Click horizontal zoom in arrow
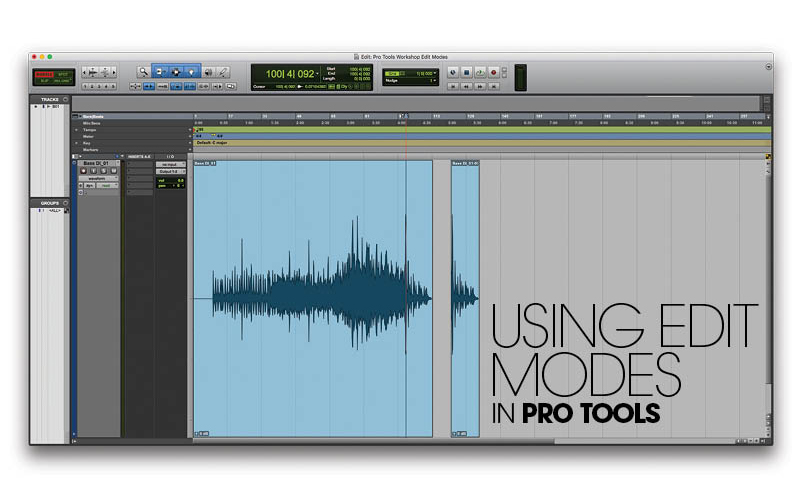This screenshot has width=800, height=500. tap(114, 72)
